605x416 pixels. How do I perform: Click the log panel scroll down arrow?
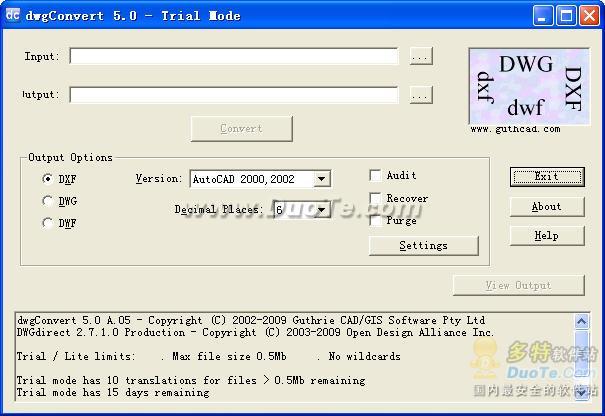(x=581, y=392)
